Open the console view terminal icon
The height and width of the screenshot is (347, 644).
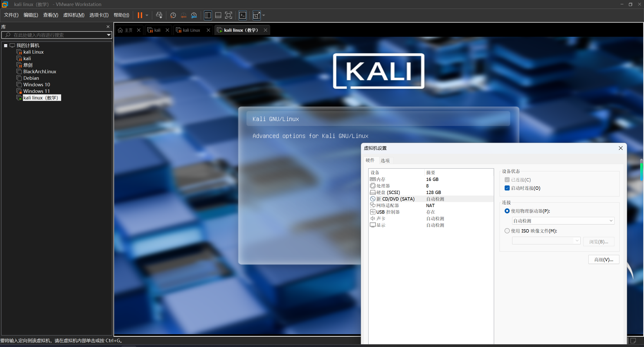point(243,15)
